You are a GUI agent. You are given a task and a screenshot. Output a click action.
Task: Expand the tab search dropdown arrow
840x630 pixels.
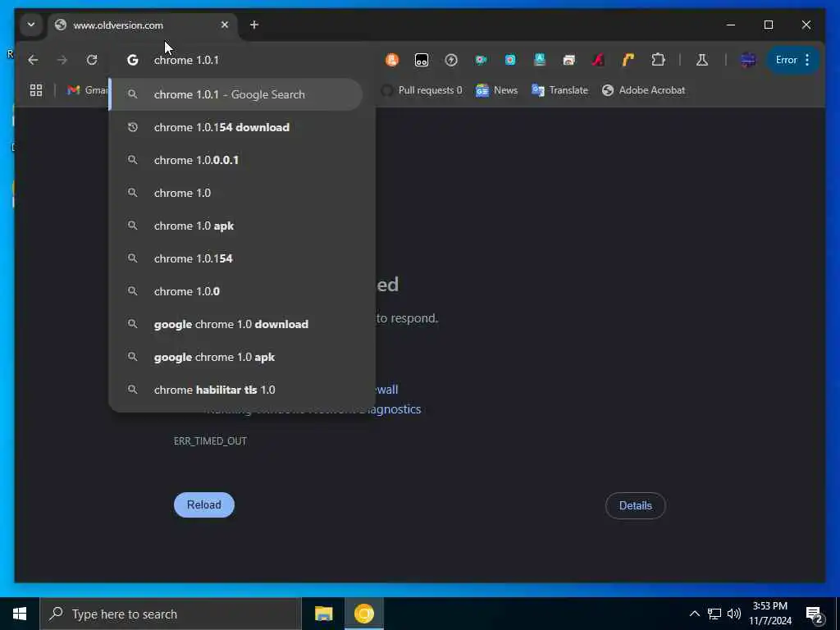pyautogui.click(x=31, y=25)
